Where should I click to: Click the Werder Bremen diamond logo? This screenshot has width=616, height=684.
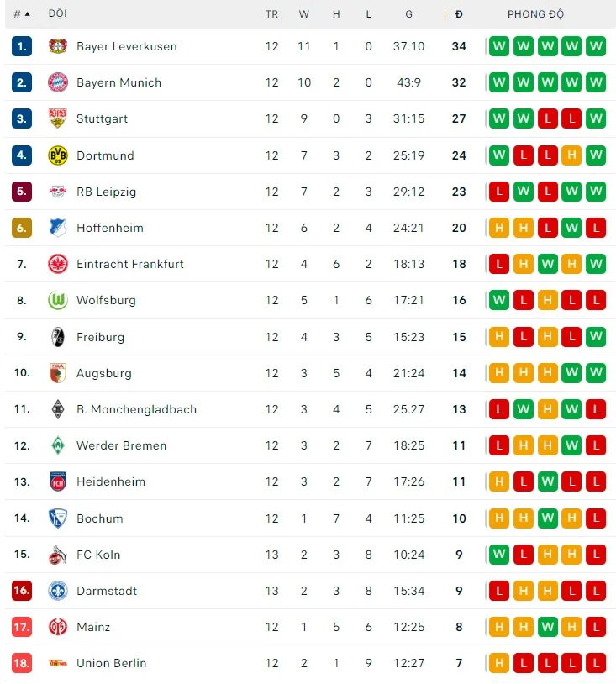click(57, 445)
